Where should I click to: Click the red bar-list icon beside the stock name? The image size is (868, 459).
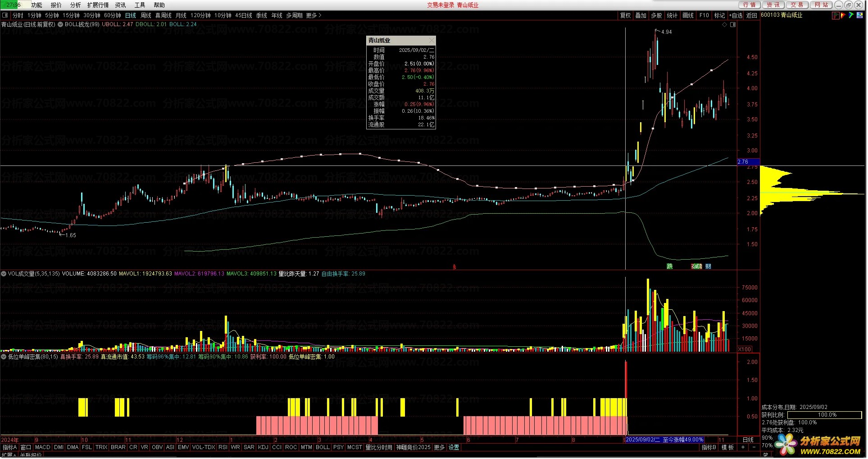coord(836,15)
